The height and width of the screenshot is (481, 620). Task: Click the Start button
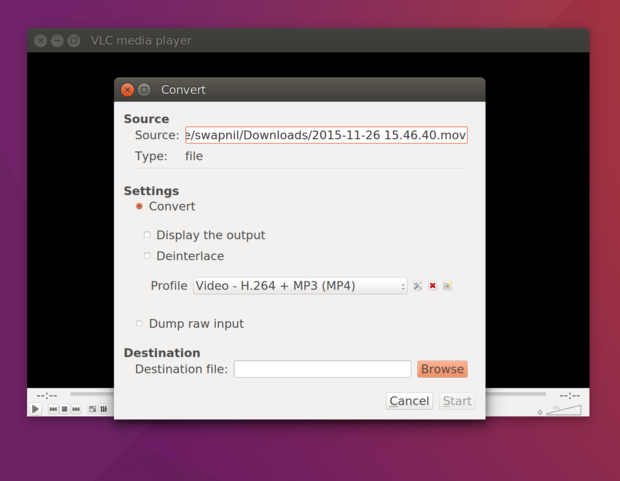[x=457, y=401]
